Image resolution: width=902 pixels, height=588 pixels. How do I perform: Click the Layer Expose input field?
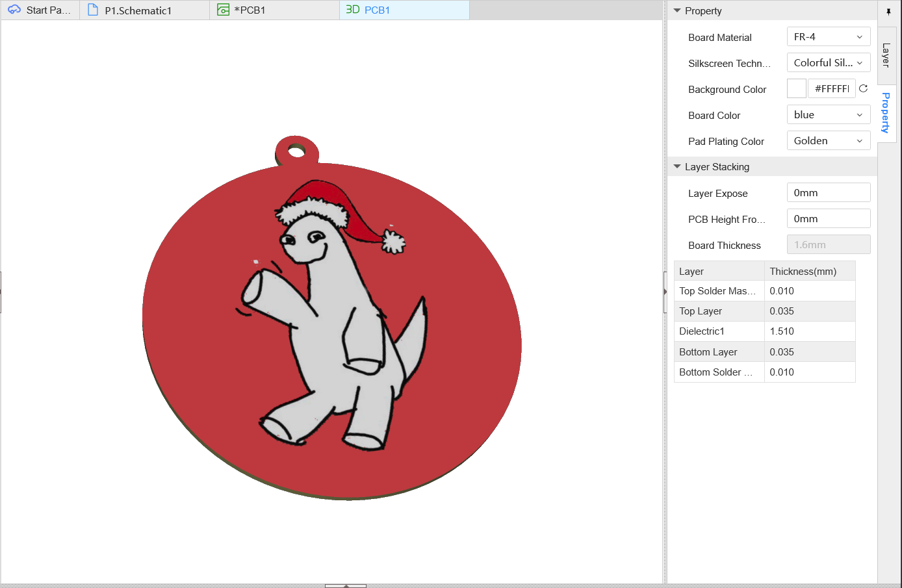829,193
